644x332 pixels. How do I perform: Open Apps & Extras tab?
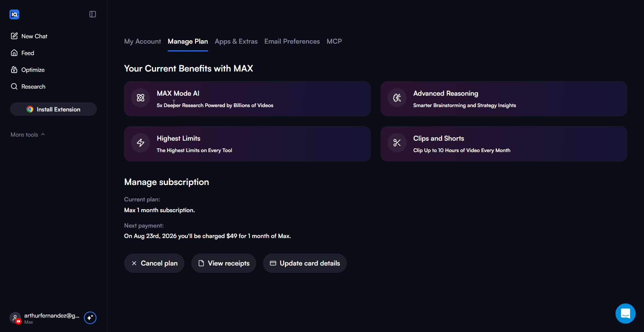[236, 41]
